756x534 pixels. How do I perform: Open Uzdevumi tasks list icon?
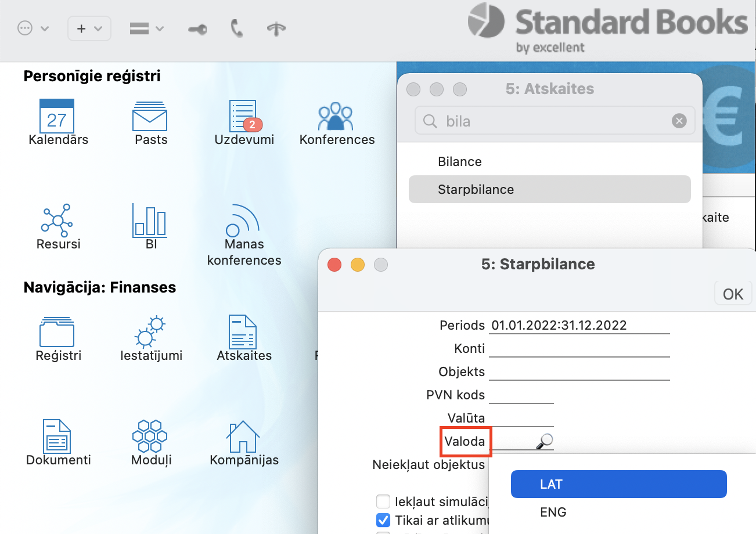pos(243,116)
